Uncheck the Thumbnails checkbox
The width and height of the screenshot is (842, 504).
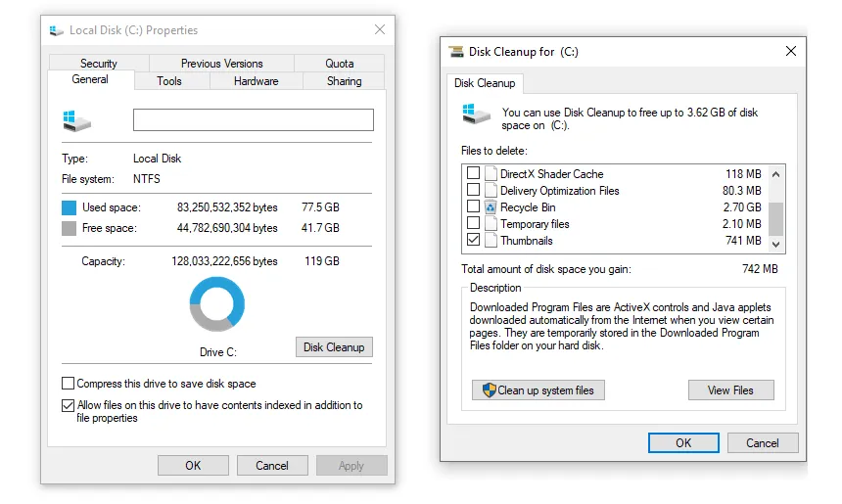(474, 241)
